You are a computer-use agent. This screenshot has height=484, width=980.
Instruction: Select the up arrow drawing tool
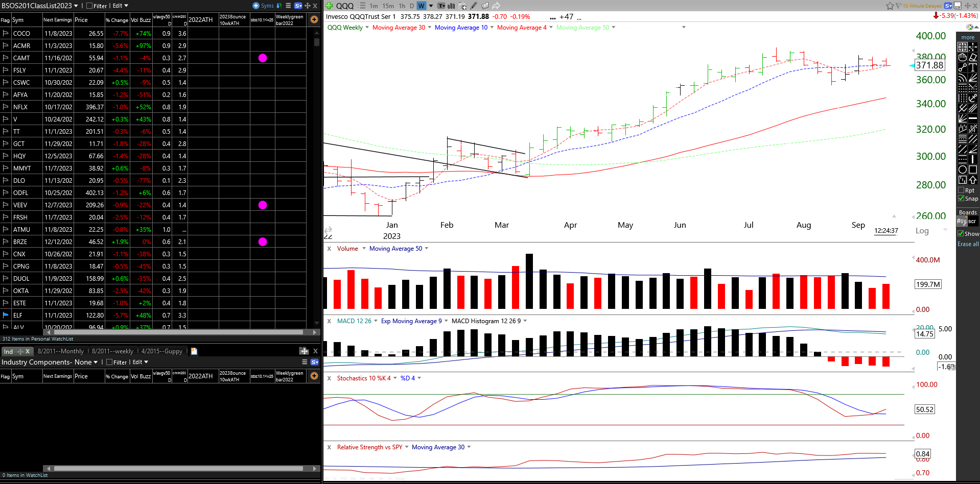(973, 179)
